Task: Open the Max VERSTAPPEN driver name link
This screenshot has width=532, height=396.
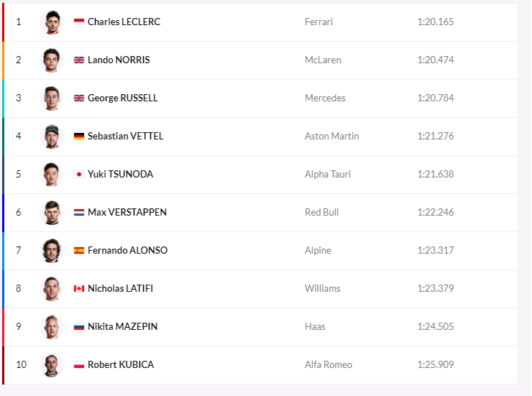Action: coord(127,212)
